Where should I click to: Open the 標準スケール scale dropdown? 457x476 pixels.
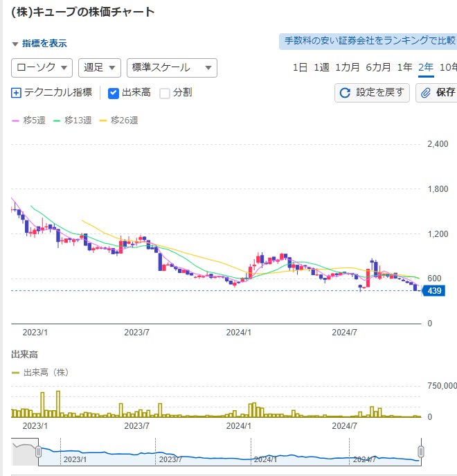172,68
